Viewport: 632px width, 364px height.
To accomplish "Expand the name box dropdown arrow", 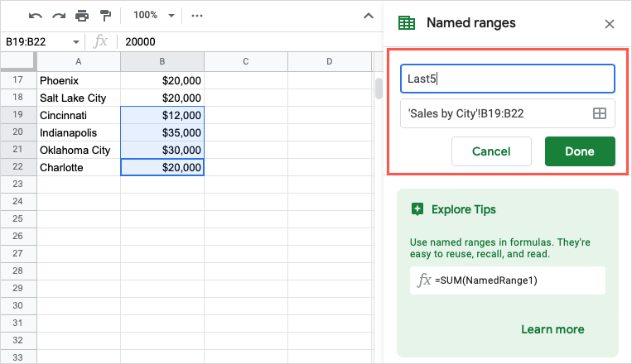I will tap(76, 41).
